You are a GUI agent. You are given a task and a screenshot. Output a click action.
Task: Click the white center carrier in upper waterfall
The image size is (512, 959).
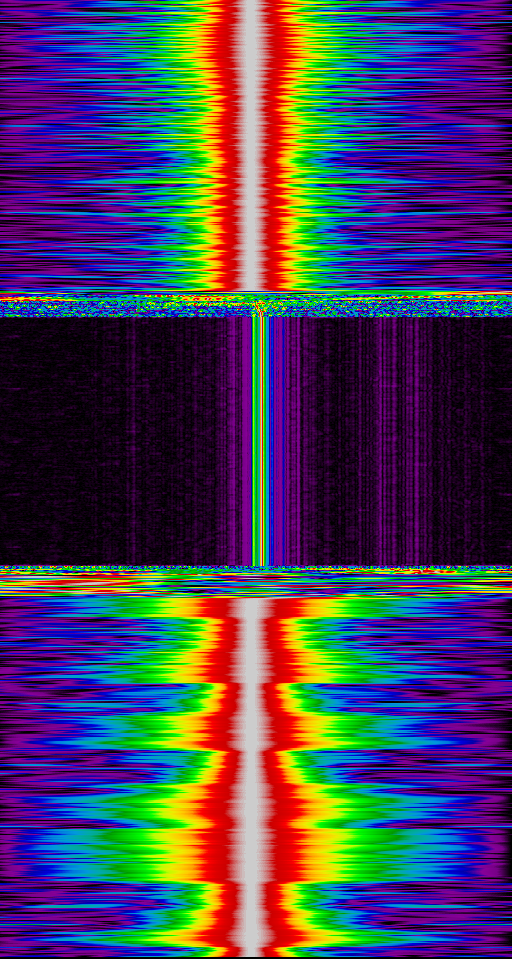(251, 145)
